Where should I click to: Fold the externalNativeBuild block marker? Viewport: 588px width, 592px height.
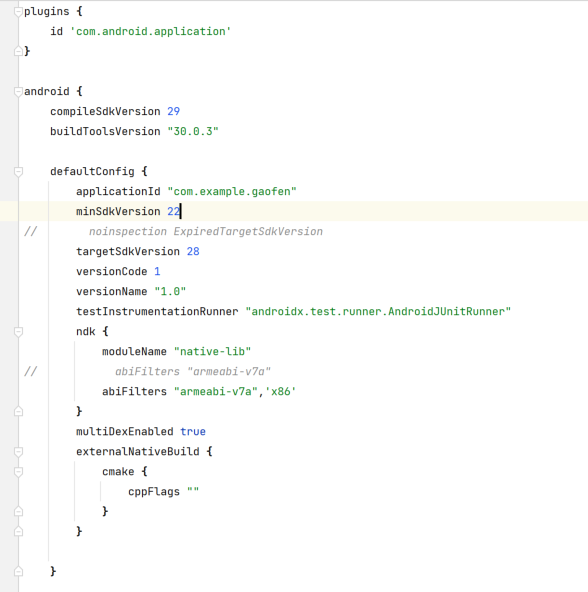tap(18, 452)
